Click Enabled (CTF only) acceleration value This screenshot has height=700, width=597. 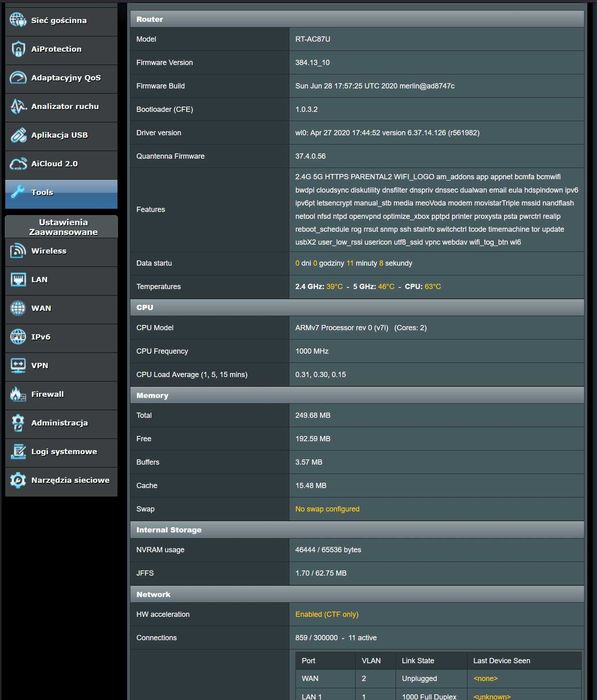tap(326, 614)
